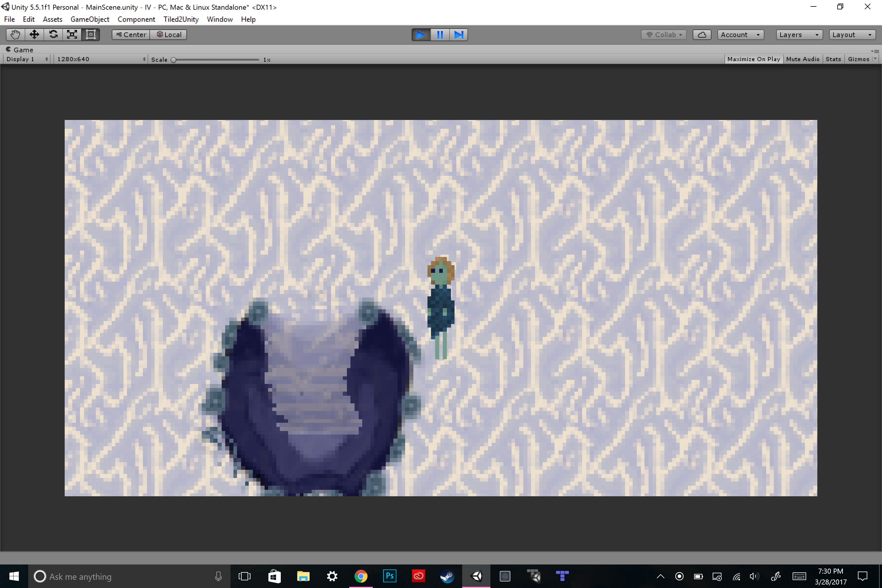
Task: Select the Hand tool
Action: click(x=15, y=34)
